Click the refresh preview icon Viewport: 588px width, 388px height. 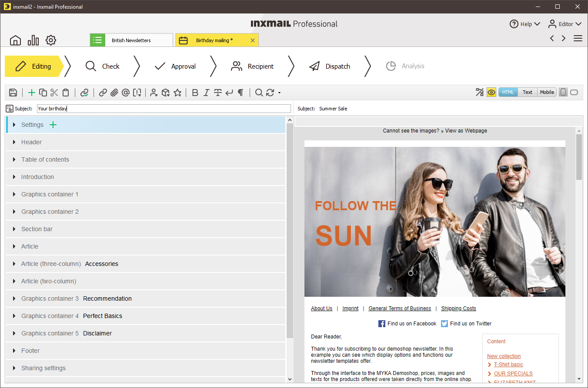[x=270, y=93]
